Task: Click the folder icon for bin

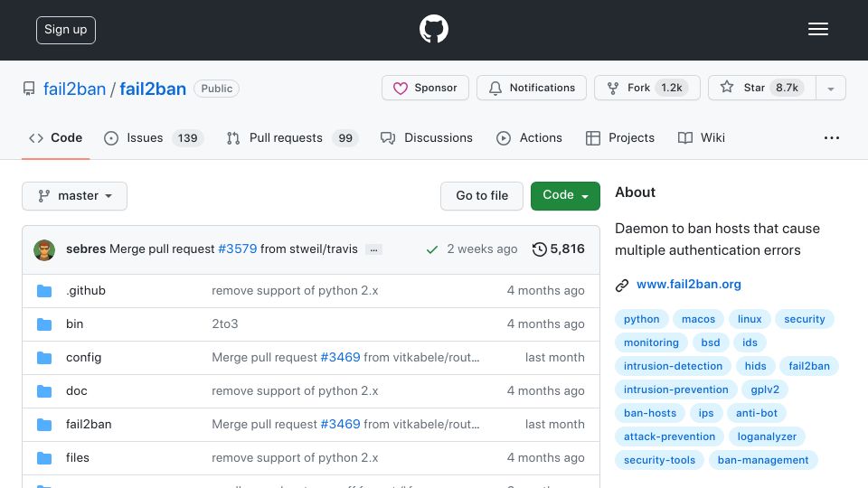Action: tap(44, 324)
